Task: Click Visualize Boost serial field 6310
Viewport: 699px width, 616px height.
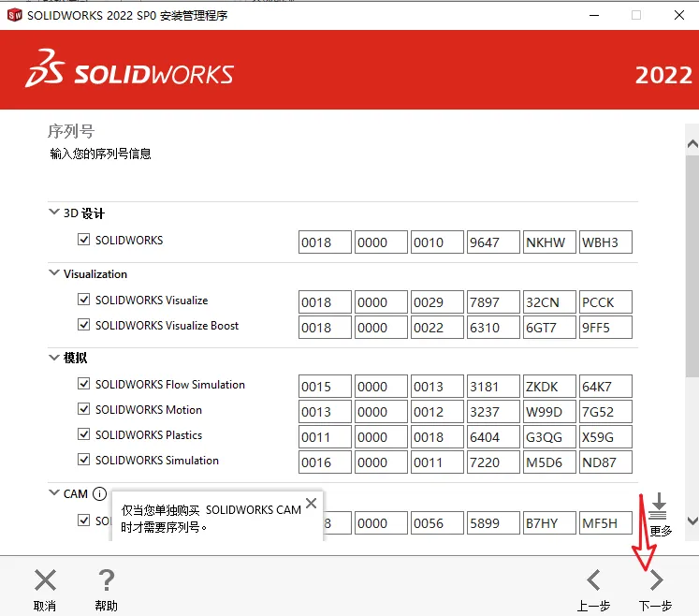Action: 493,328
